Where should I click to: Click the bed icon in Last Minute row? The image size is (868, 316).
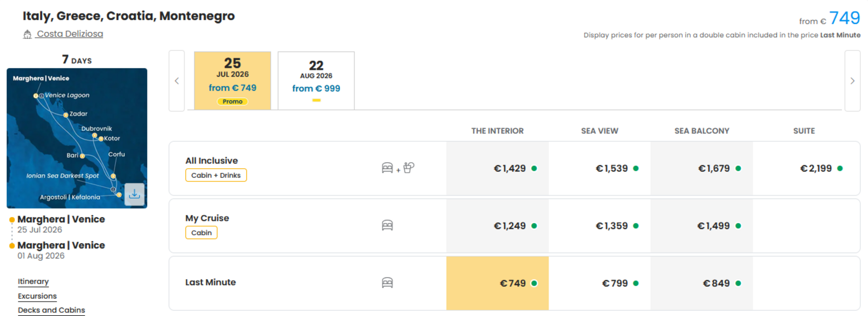click(387, 283)
